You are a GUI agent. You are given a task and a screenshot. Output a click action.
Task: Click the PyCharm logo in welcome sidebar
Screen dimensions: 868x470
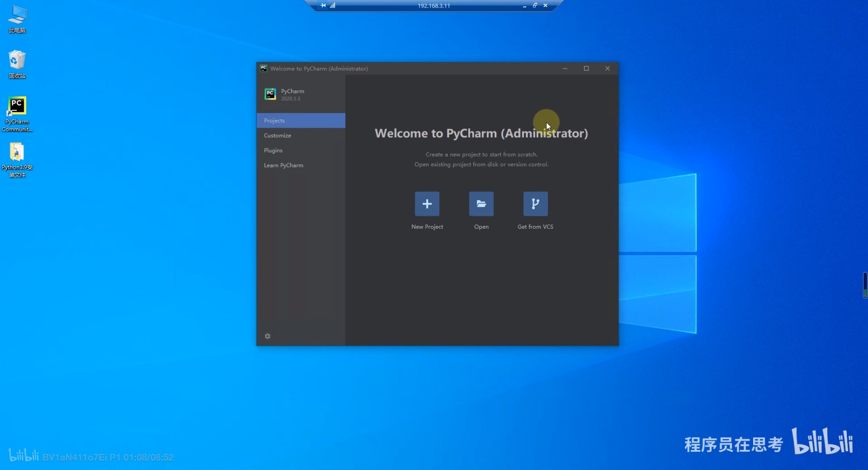270,94
